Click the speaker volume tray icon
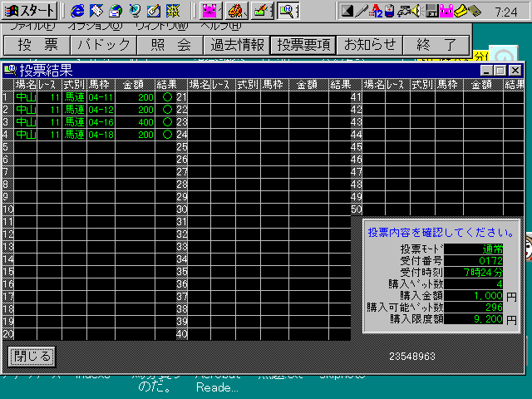 click(417, 11)
